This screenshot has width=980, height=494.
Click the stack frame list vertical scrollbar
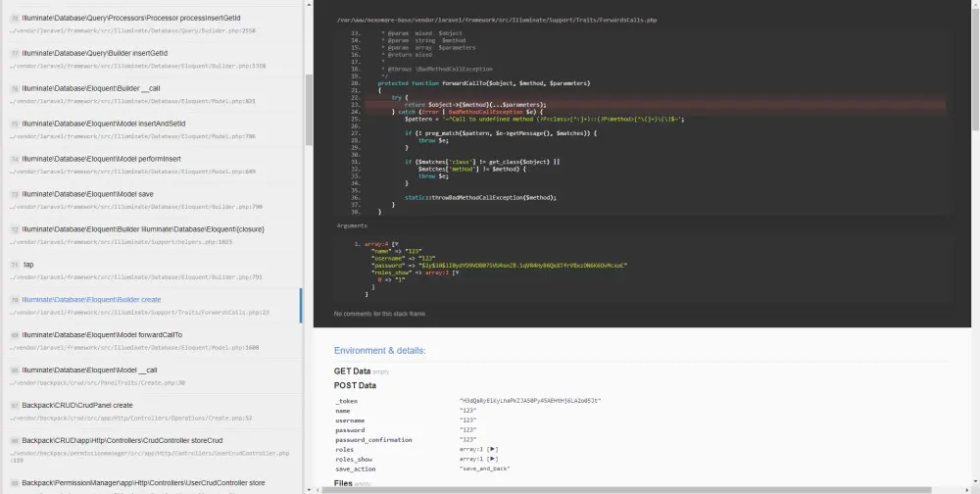[309, 110]
